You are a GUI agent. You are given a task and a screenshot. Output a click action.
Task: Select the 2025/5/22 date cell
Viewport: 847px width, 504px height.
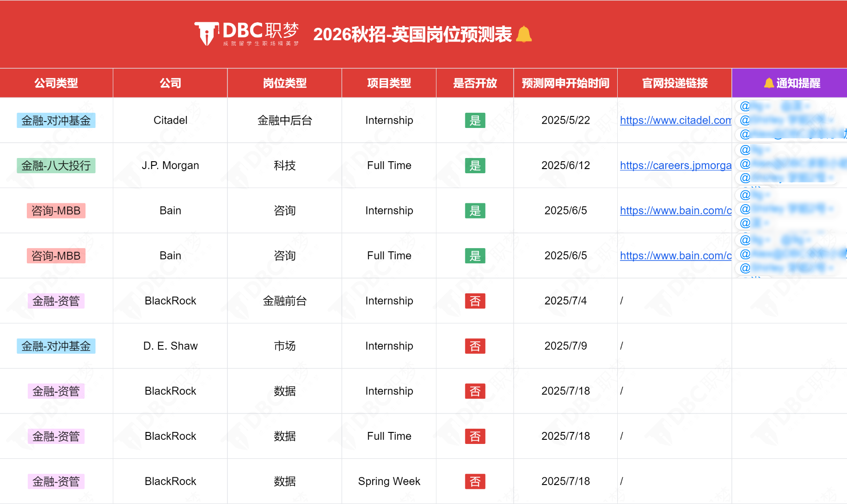click(565, 120)
